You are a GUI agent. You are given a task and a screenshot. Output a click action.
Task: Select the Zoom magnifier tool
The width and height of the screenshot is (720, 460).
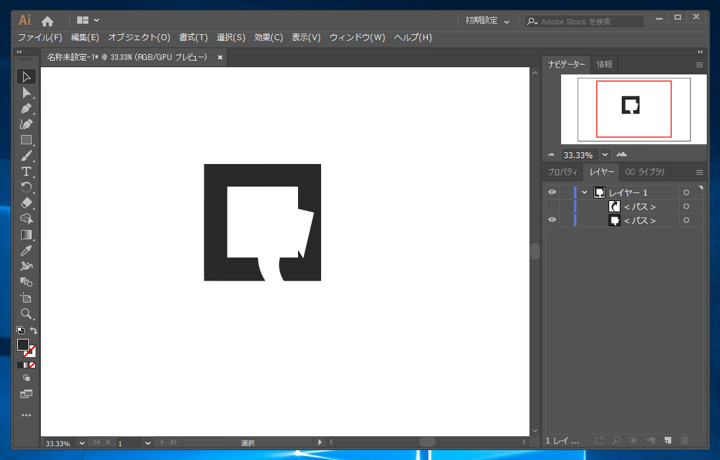pyautogui.click(x=26, y=314)
